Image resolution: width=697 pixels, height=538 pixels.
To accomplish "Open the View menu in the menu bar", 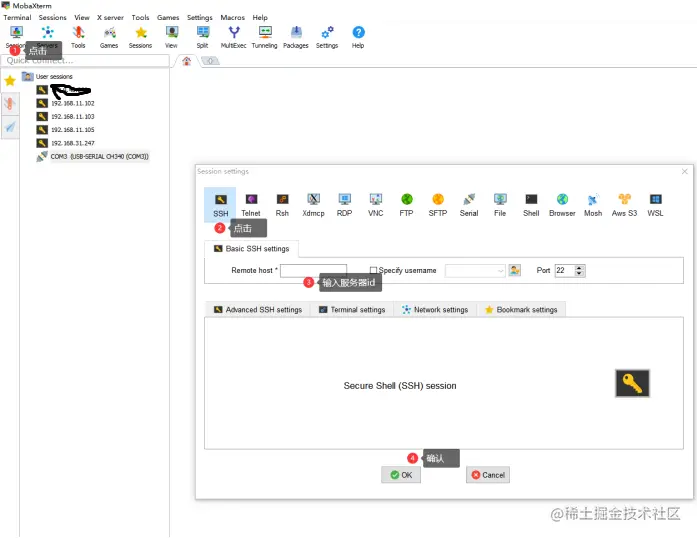I will pyautogui.click(x=82, y=17).
